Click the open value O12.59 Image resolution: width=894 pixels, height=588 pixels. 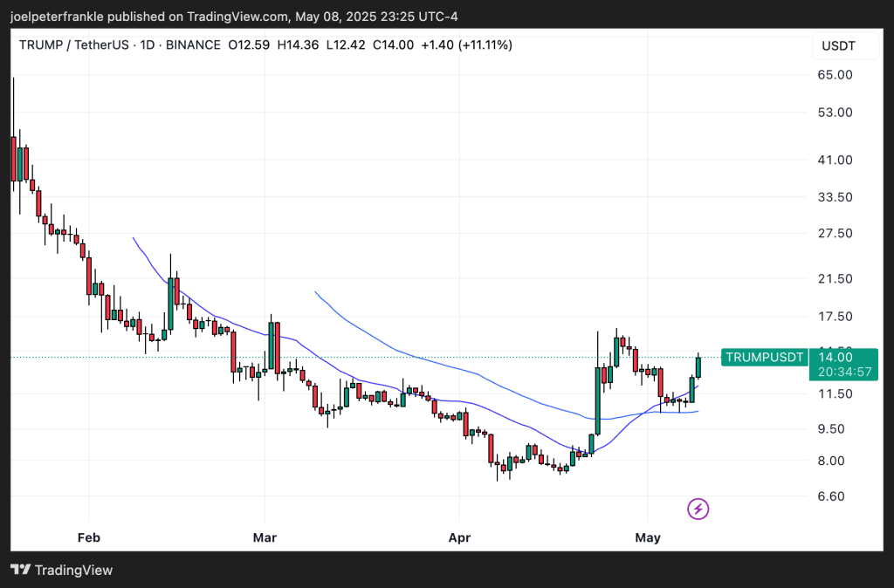248,45
